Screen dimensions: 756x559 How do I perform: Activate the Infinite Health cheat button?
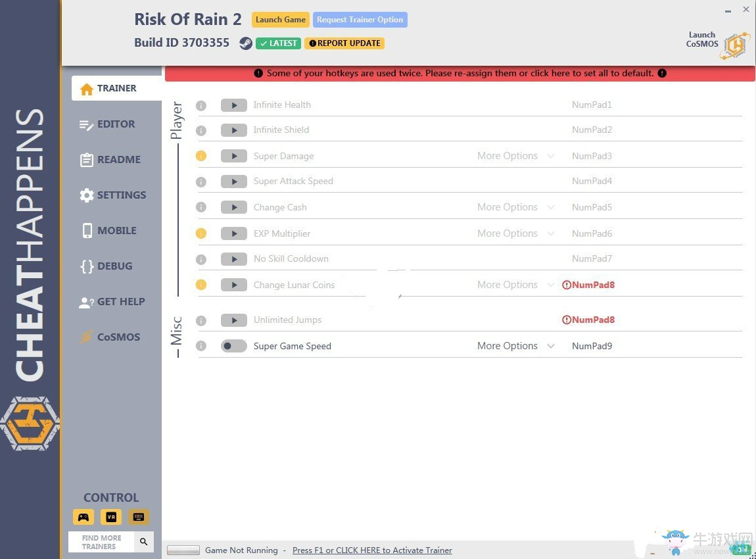click(234, 105)
